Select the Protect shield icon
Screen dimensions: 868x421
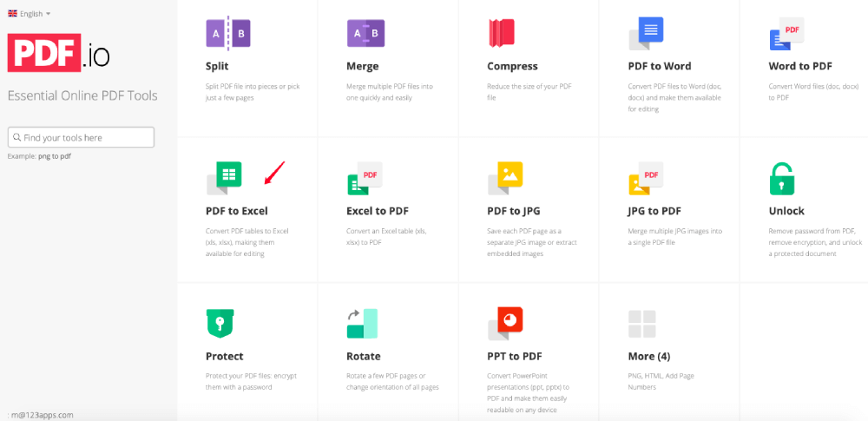[x=220, y=324]
